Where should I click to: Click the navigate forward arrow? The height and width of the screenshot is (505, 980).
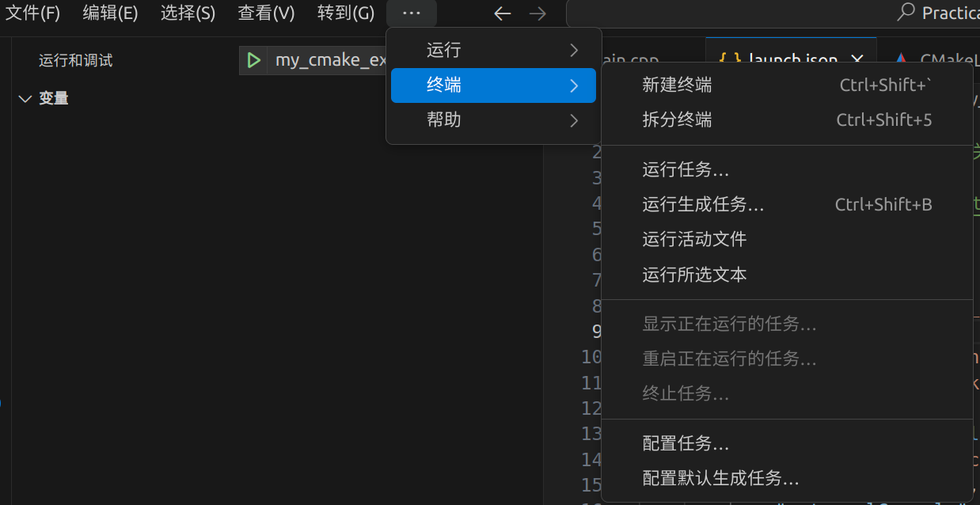(x=537, y=13)
